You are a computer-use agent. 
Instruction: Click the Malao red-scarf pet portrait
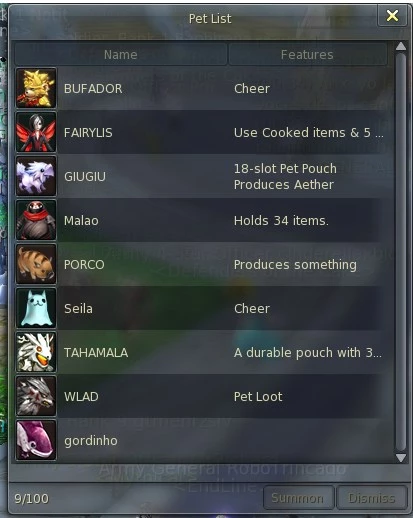[x=36, y=220]
